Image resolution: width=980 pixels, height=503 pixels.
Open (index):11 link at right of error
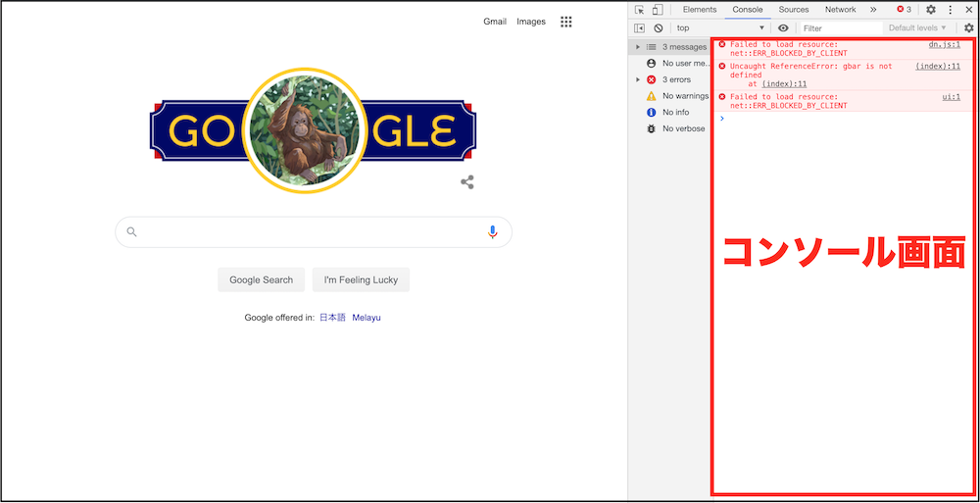click(938, 66)
